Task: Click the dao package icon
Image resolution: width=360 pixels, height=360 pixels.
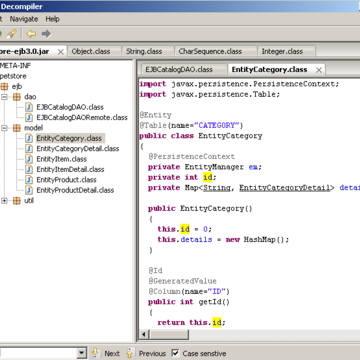Action: (17, 97)
